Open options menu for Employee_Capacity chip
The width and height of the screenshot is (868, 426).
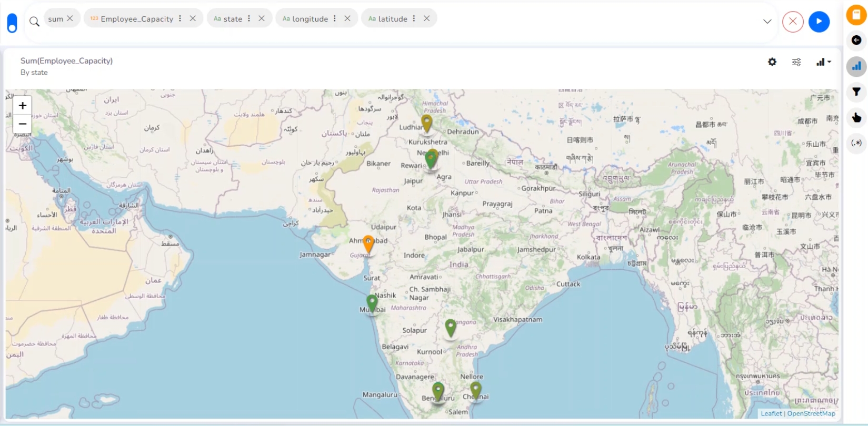[180, 18]
